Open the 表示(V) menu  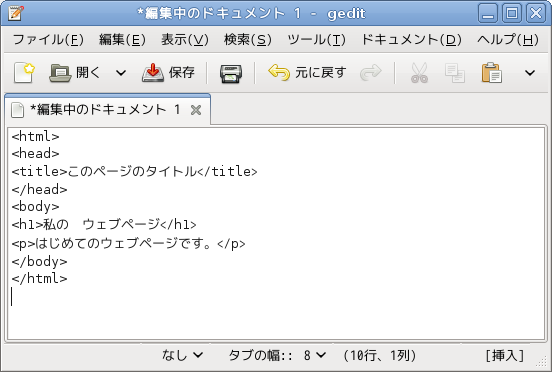[x=185, y=40]
